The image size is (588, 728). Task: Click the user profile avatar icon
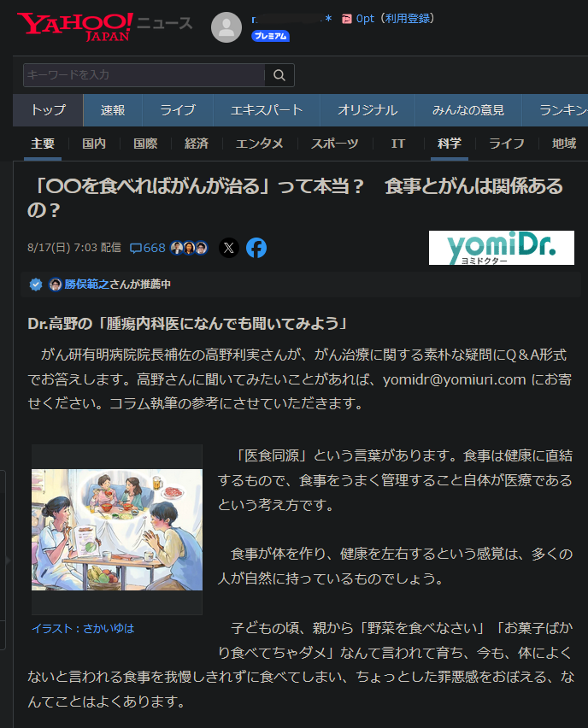pyautogui.click(x=226, y=27)
